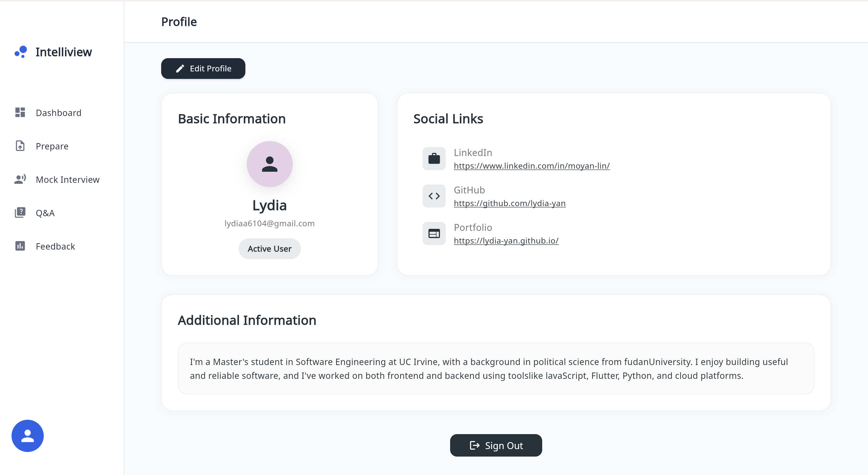Visit the lydia-yan.github.io portfolio link
Viewport: 868px width, 475px height.
506,241
